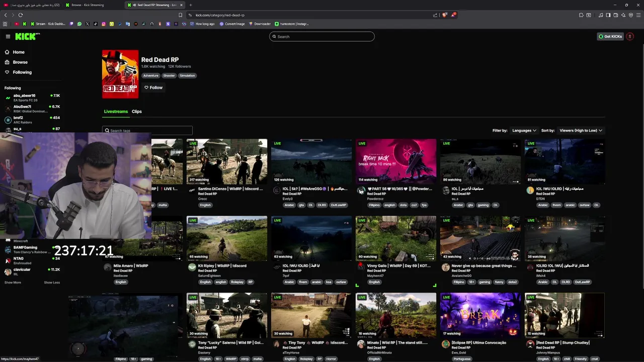Viewport: 644px width, 362px height.
Task: Open the new tab plus button
Action: coord(190,5)
